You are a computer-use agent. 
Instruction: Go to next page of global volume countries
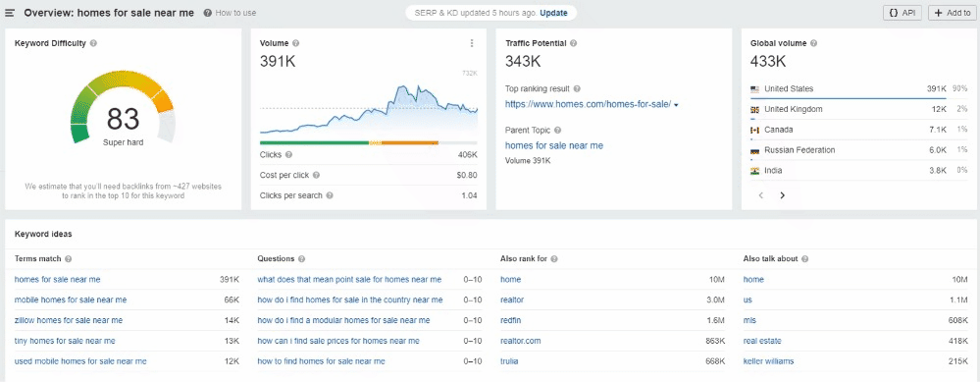(782, 195)
